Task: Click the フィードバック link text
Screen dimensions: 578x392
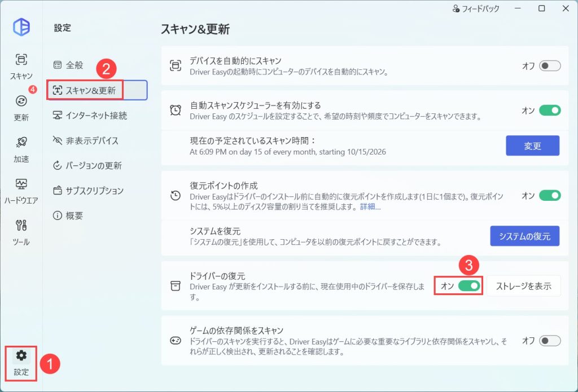Action: [480, 8]
